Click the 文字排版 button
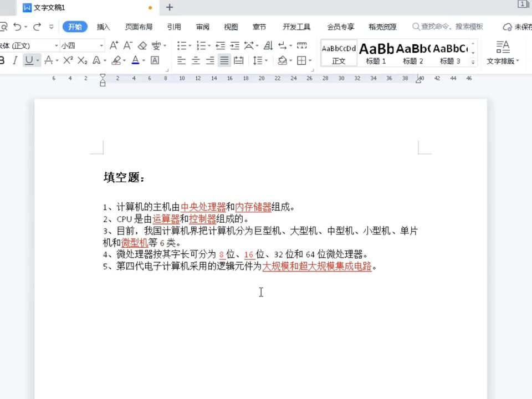Viewport: 532px width, 399px height. pos(503,53)
